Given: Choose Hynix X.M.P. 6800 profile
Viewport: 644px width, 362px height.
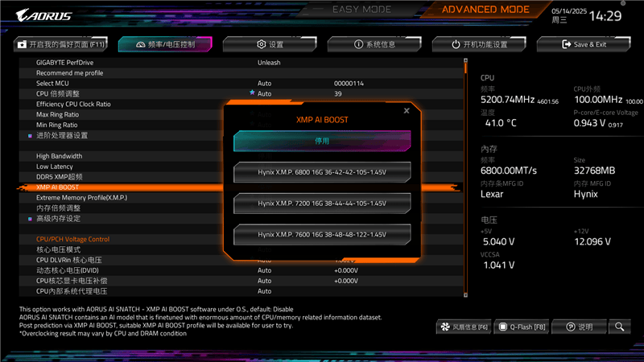Looking at the screenshot, I should pyautogui.click(x=322, y=172).
